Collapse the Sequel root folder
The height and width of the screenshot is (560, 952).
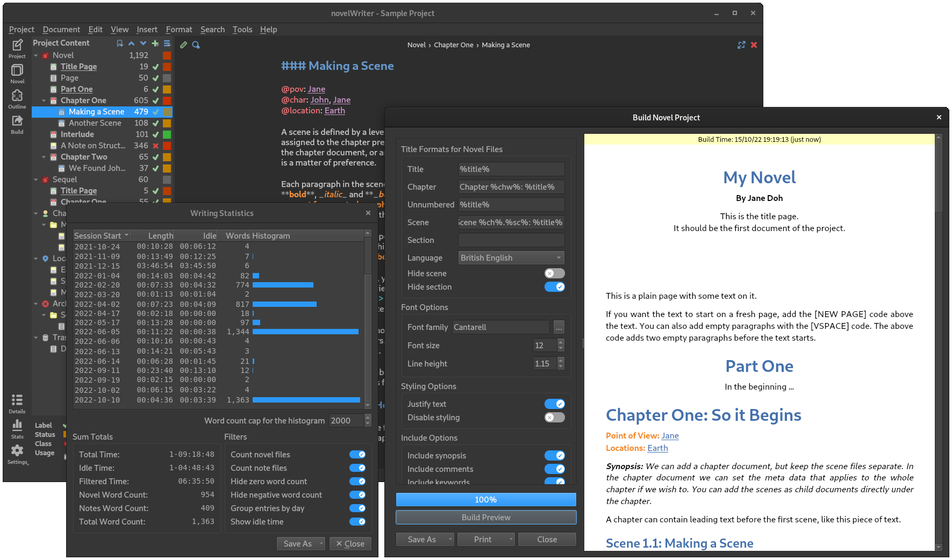click(x=36, y=180)
